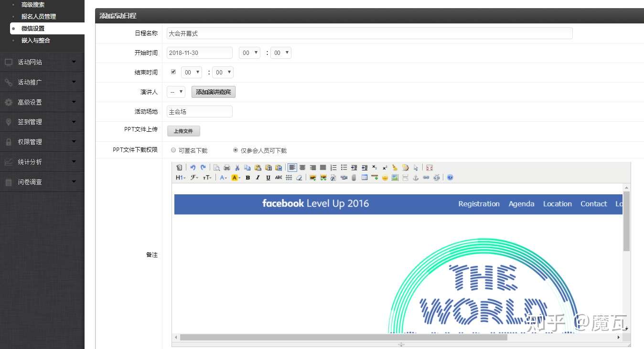Open the 开始时间 minute dropdown
Screen dimensions: 644x349
[x=281, y=53]
